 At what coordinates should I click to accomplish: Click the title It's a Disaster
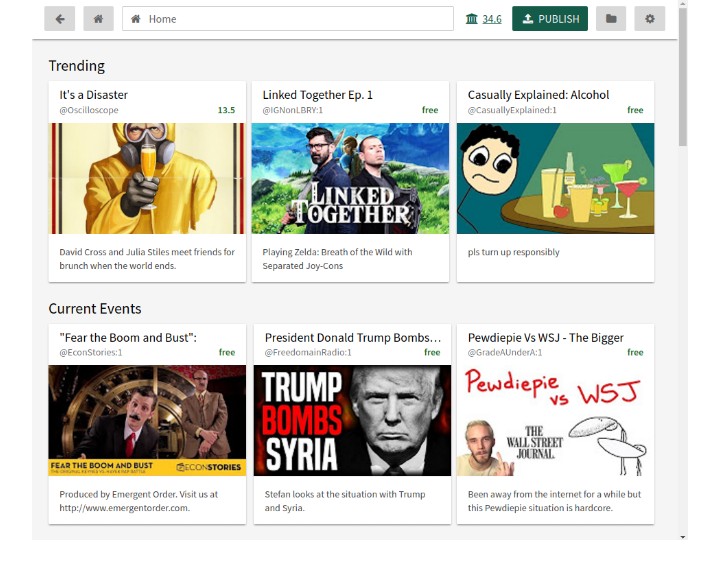(x=94, y=95)
